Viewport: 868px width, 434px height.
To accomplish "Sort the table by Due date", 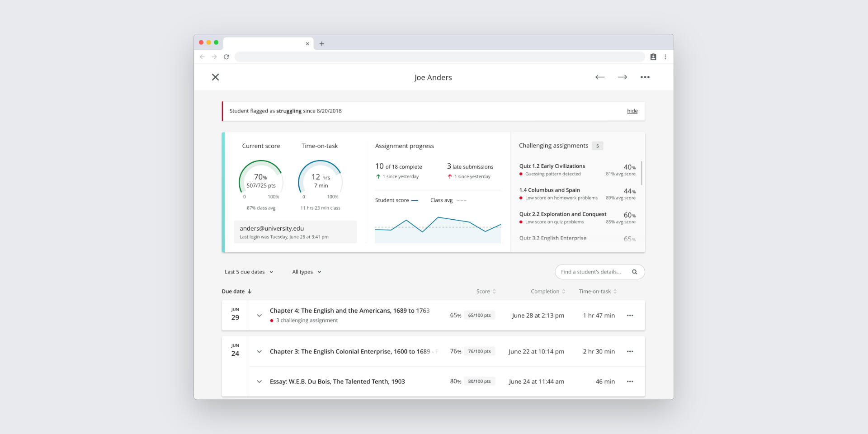I will point(236,292).
